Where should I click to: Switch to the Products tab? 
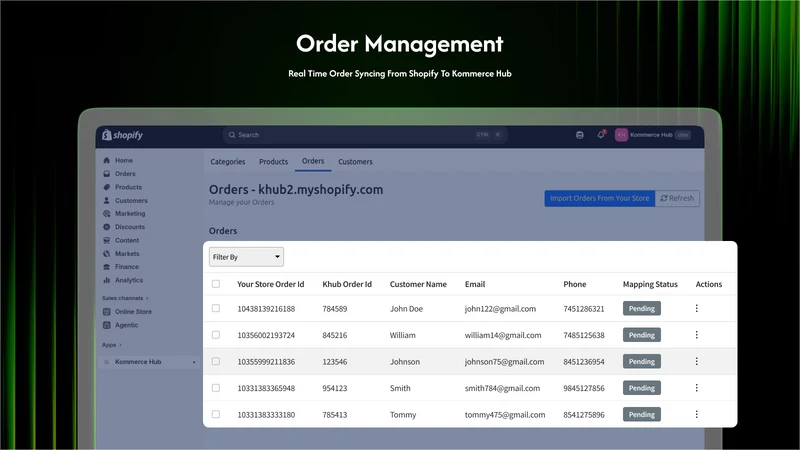273,162
